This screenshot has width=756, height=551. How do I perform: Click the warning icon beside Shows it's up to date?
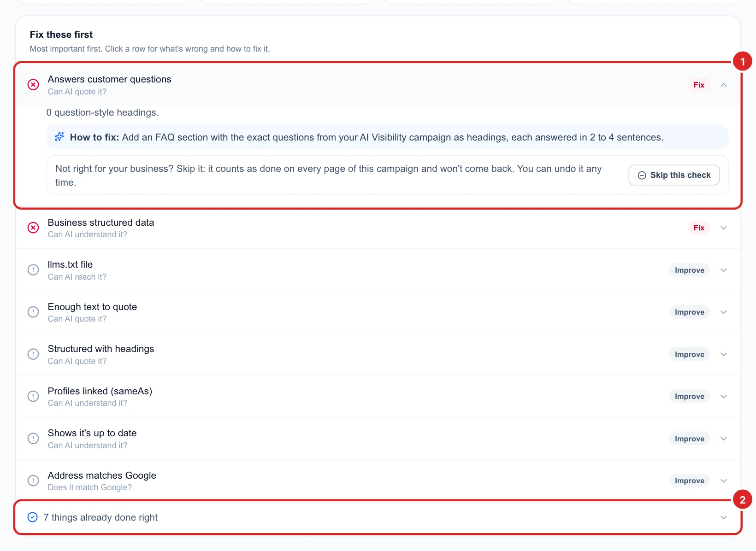pos(33,439)
